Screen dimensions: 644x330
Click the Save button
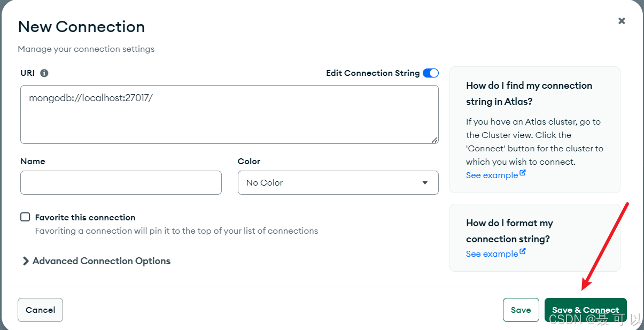(x=521, y=310)
